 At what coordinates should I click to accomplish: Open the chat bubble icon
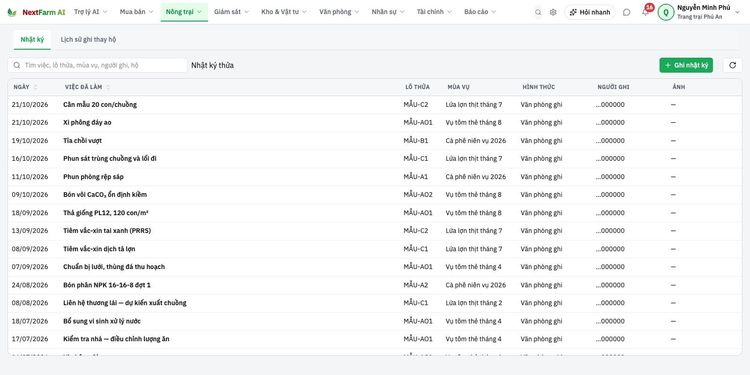click(627, 12)
